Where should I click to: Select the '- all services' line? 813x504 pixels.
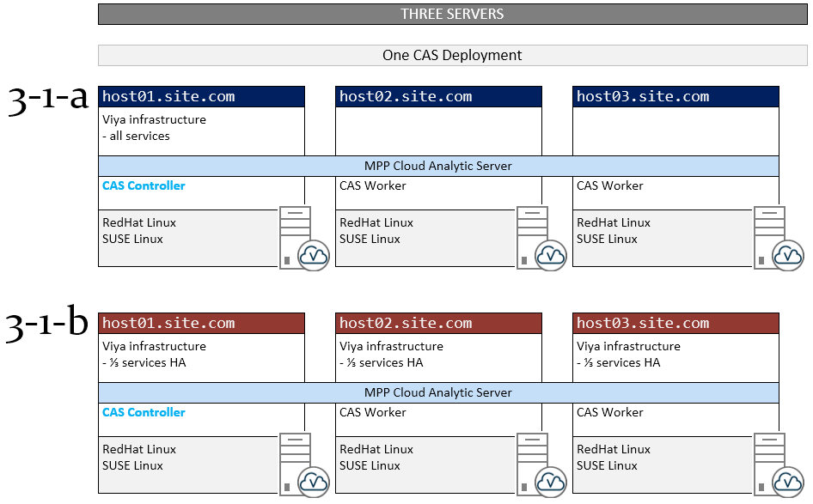click(x=136, y=137)
